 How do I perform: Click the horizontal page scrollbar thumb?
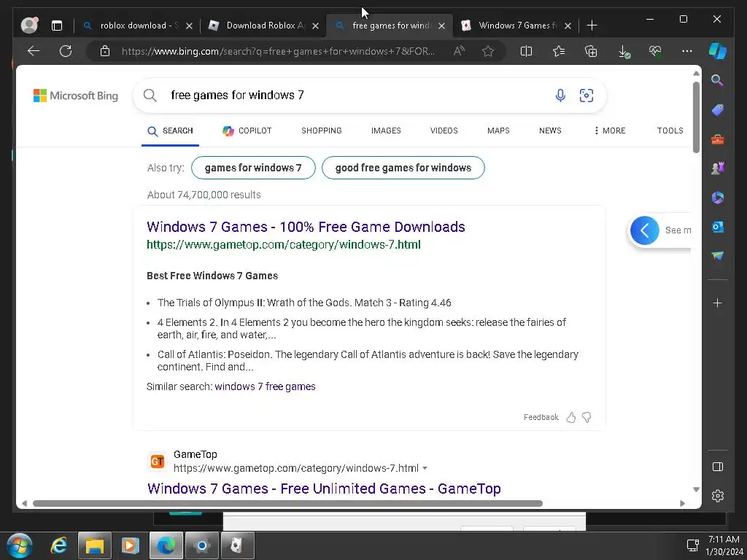tap(287, 503)
